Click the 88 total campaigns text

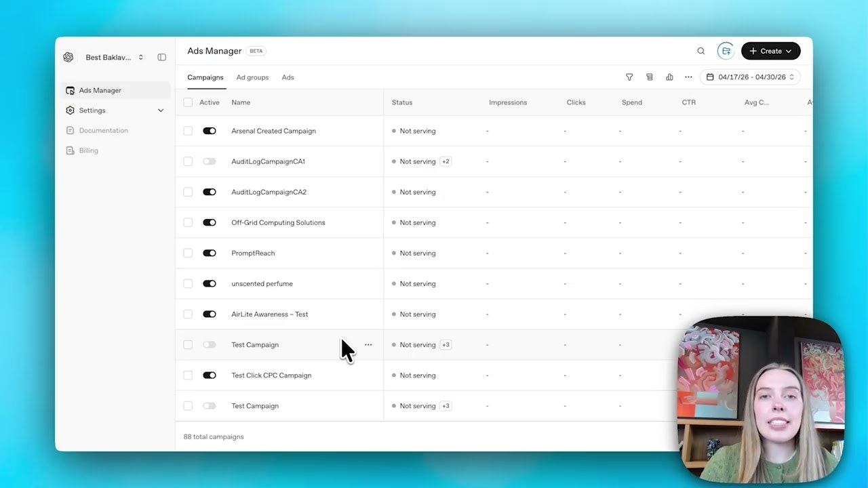tap(214, 436)
